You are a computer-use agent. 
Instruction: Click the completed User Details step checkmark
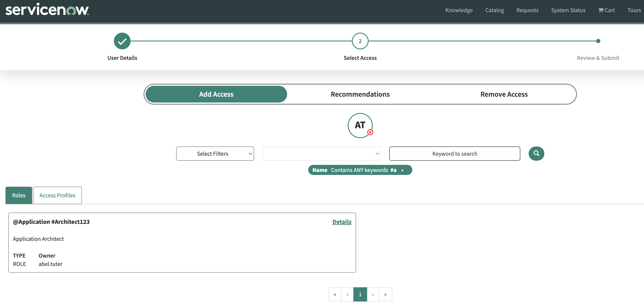click(x=122, y=41)
